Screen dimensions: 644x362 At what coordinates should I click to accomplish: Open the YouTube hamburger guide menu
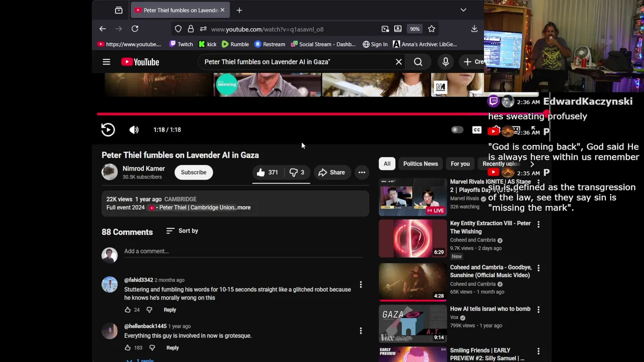click(106, 62)
